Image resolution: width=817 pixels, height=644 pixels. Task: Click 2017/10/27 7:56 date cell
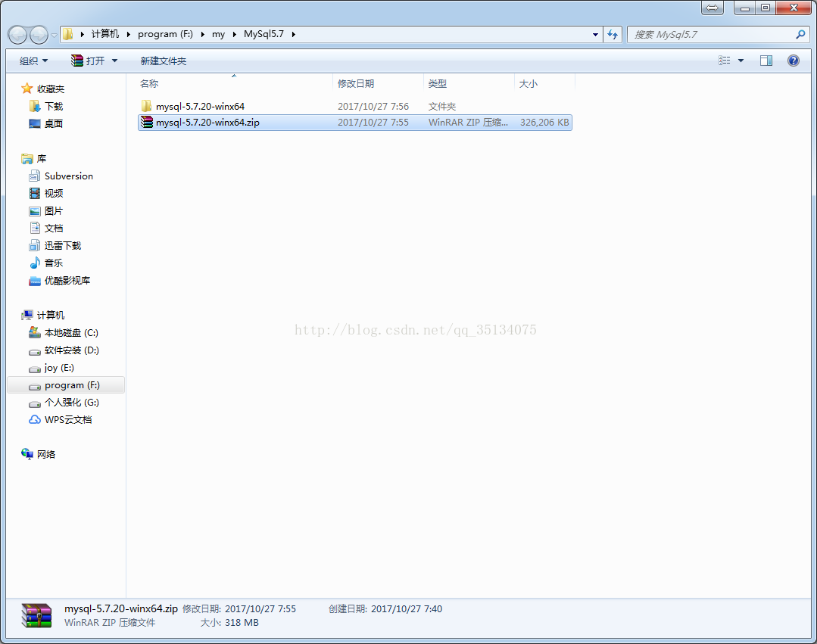[x=373, y=106]
